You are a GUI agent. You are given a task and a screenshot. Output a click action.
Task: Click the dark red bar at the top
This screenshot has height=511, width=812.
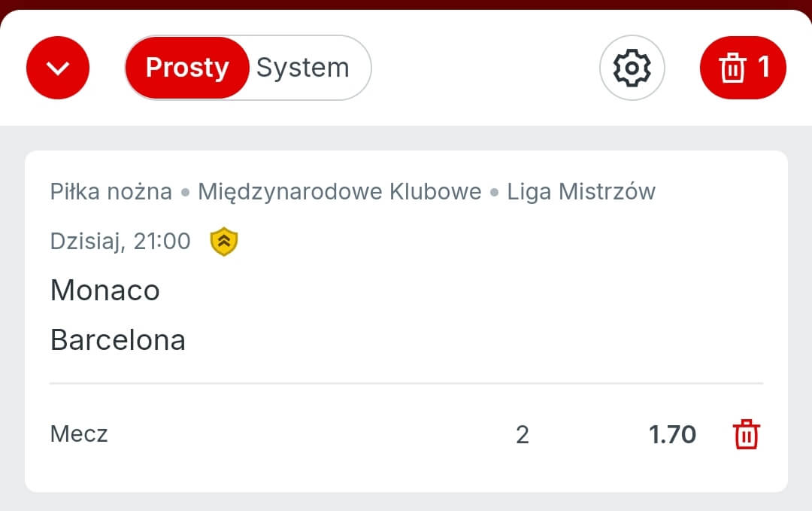(406, 5)
